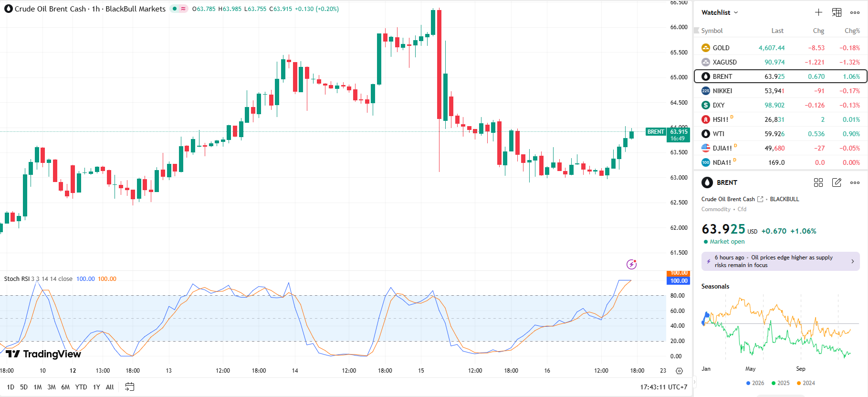This screenshot has height=397, width=868.
Task: Toggle the 2026 seasonals series
Action: point(755,383)
